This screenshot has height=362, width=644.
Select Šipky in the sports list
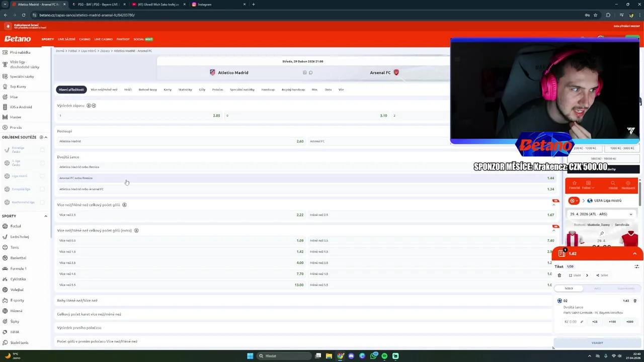(x=15, y=321)
